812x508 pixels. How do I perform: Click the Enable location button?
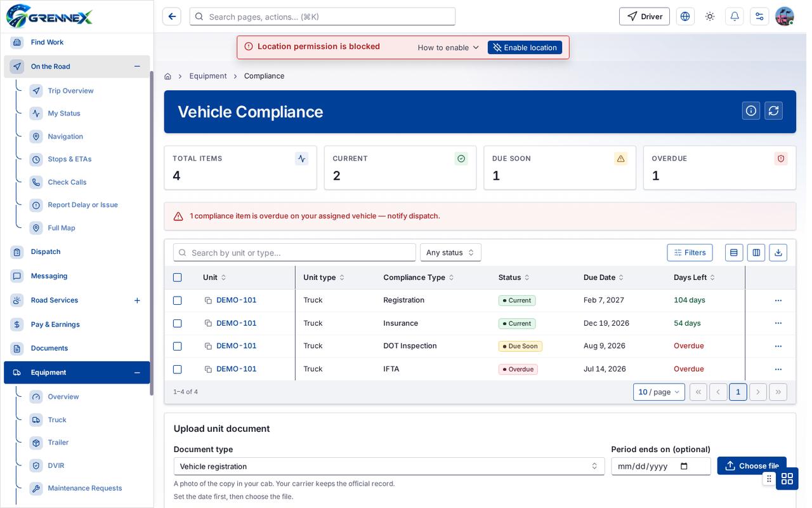pos(525,48)
